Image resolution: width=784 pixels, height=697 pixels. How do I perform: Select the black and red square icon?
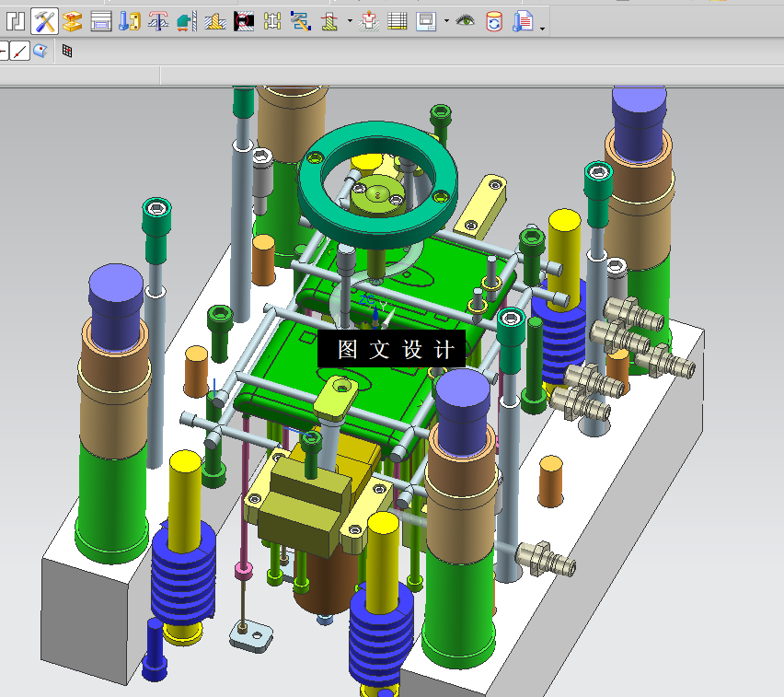243,20
